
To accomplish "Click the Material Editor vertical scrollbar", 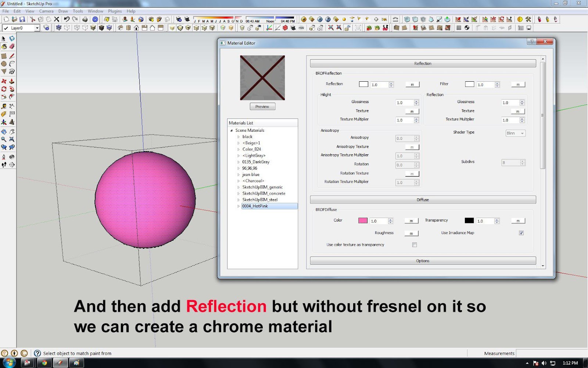I will click(x=543, y=115).
